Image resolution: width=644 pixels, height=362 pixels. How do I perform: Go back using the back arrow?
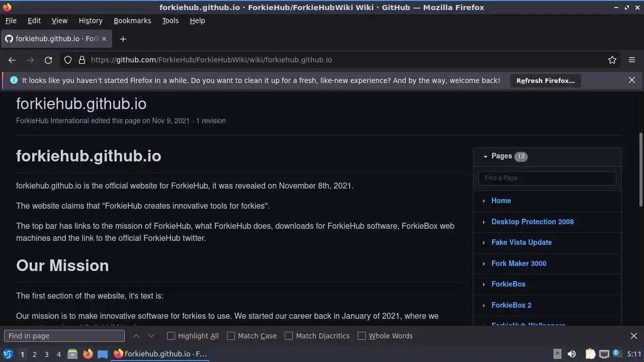click(12, 60)
